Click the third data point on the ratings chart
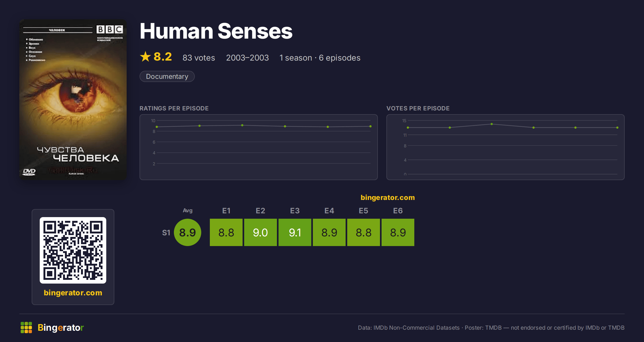This screenshot has height=342, width=644. [242, 125]
